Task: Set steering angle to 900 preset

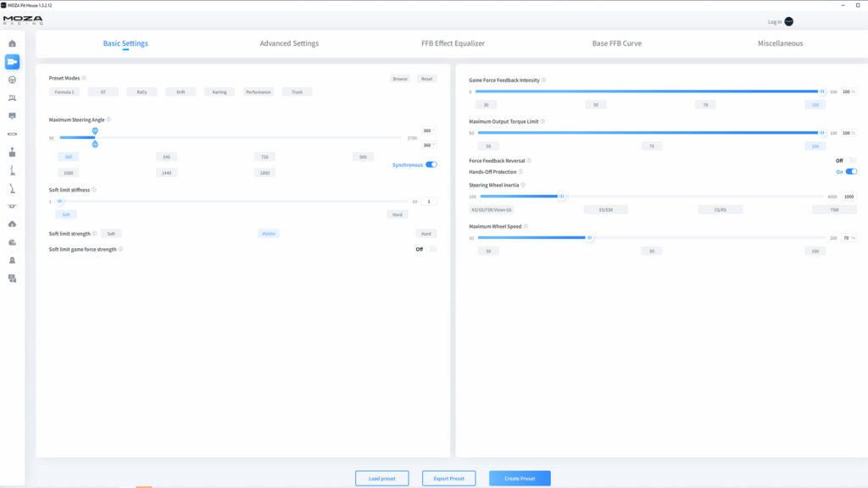Action: click(363, 157)
